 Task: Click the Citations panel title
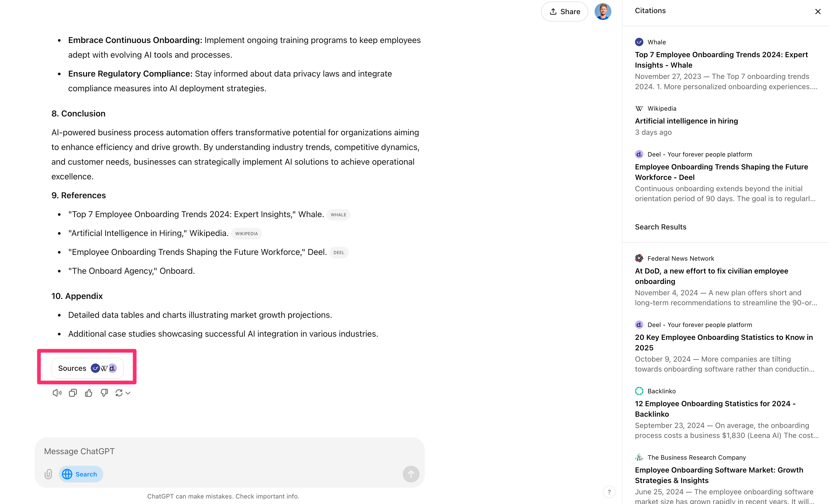pos(650,11)
